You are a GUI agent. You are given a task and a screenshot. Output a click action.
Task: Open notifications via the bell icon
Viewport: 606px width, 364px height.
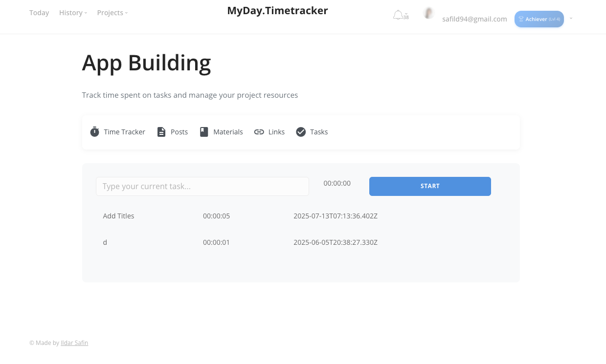[x=398, y=14]
